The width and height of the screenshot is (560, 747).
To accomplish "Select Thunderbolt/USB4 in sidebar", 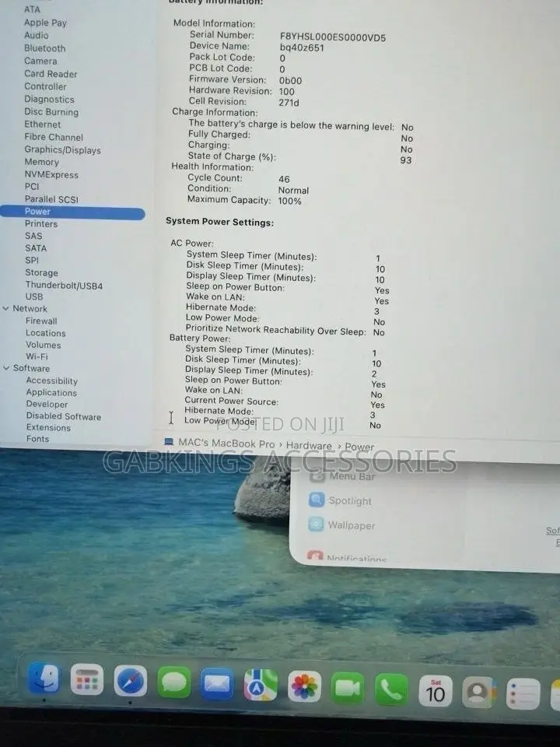I will 64,286.
